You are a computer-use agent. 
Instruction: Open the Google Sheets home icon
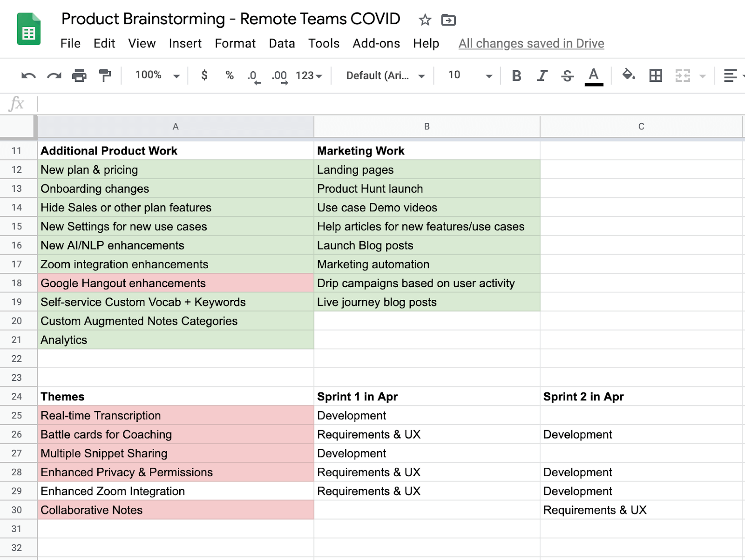tap(29, 29)
